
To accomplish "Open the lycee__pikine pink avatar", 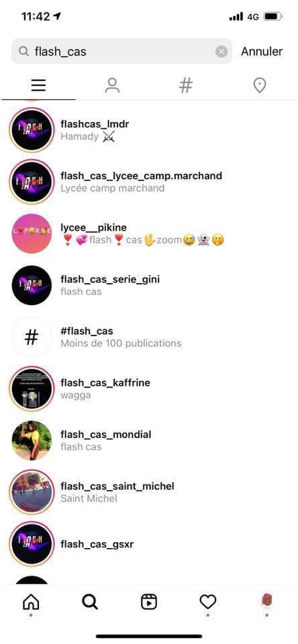I will point(32,233).
